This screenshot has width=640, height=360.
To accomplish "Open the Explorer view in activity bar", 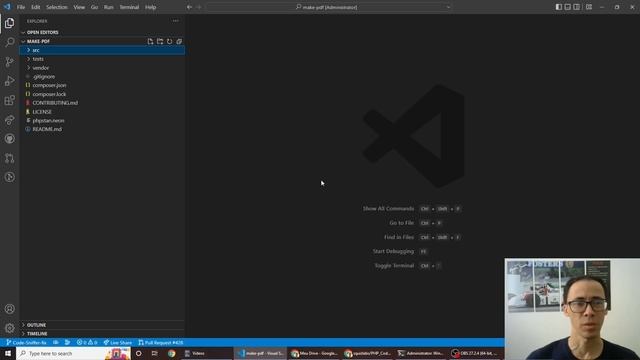I will [x=9, y=23].
